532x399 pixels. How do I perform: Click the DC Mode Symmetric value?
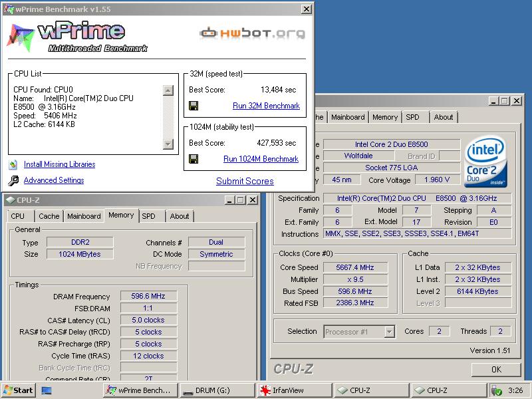pos(216,254)
